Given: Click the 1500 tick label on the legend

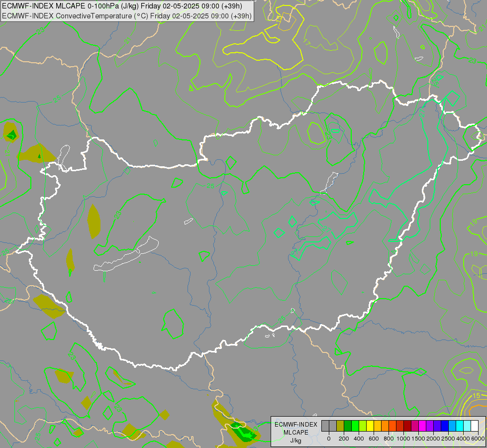Looking at the screenshot, I should click(x=418, y=439).
